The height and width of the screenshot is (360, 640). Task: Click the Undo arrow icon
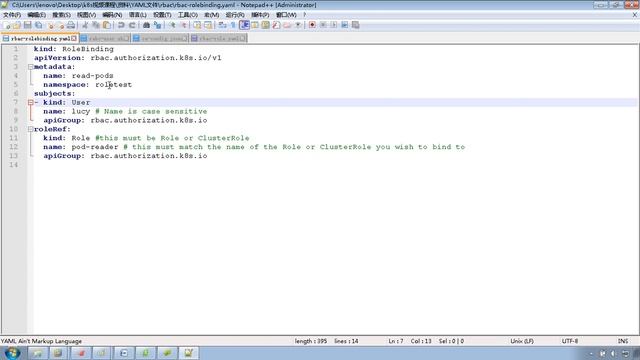pyautogui.click(x=121, y=25)
